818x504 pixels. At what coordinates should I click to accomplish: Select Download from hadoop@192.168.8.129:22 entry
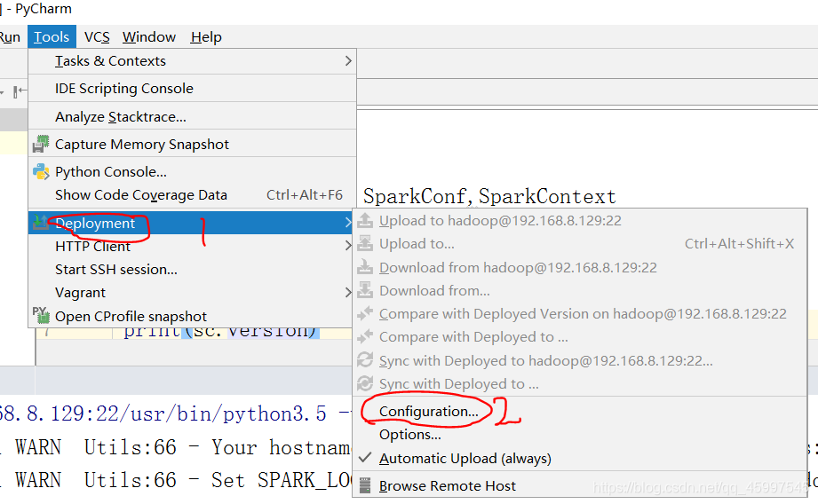tap(580, 268)
